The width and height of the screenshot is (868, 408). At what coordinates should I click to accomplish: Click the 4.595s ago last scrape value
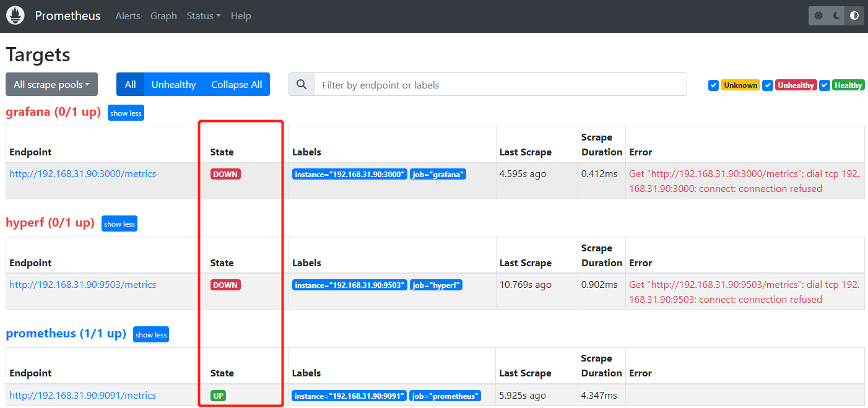523,174
